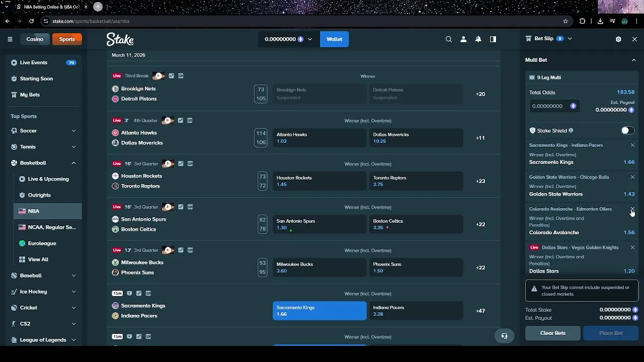Click the bet slip panel layout icon
Image resolution: width=644 pixels, height=362 pixels.
(x=493, y=39)
